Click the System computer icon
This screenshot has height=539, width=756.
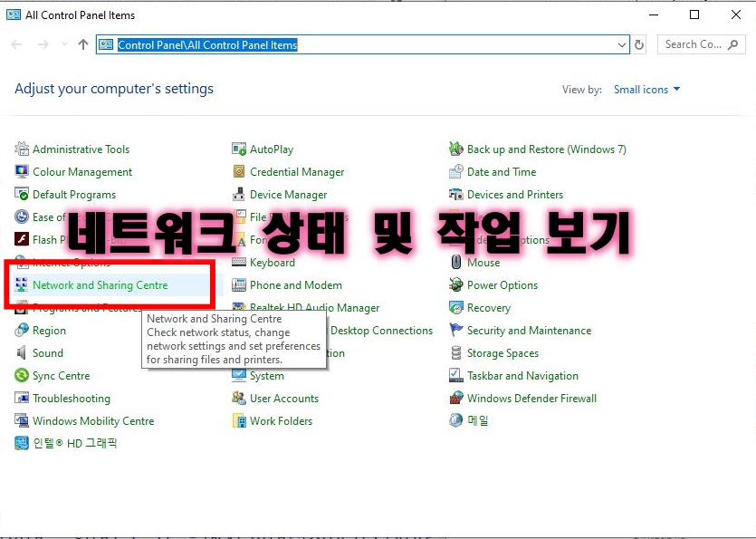239,375
